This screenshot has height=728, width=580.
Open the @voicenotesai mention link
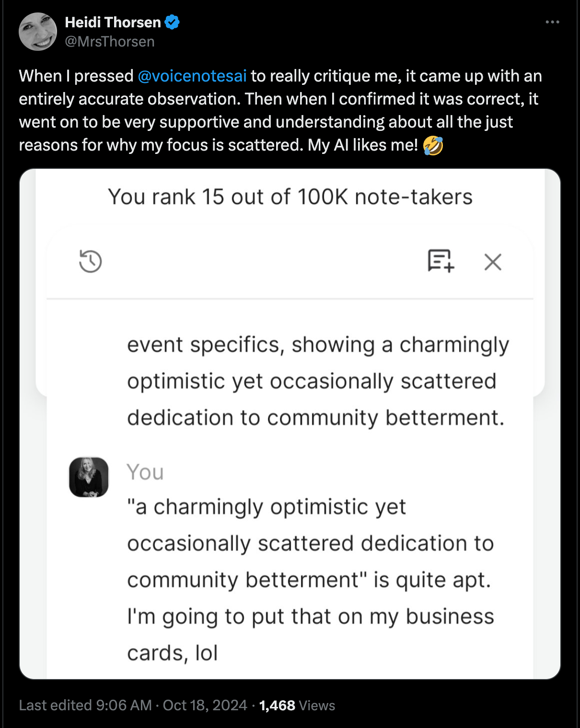[x=192, y=76]
